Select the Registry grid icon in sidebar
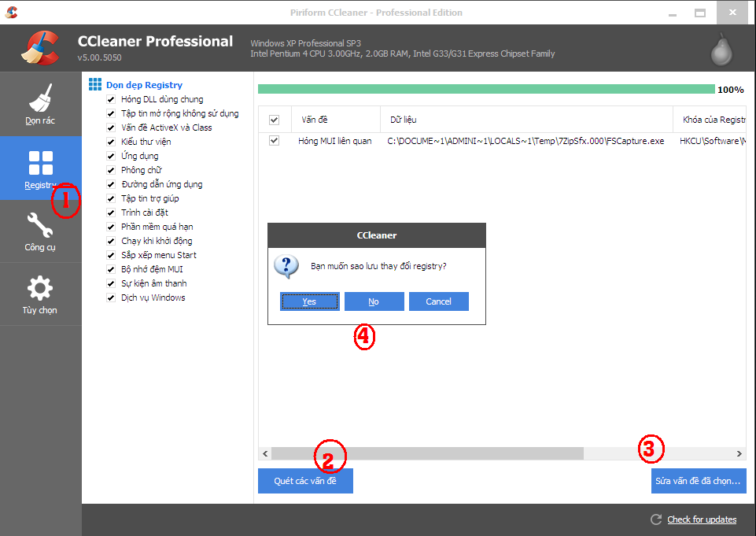The image size is (756, 536). pos(40,163)
